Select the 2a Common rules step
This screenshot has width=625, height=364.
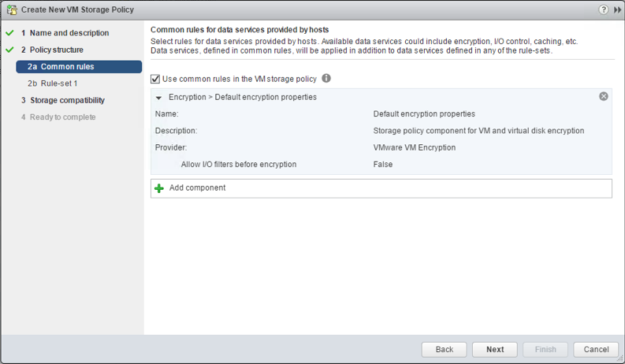66,67
